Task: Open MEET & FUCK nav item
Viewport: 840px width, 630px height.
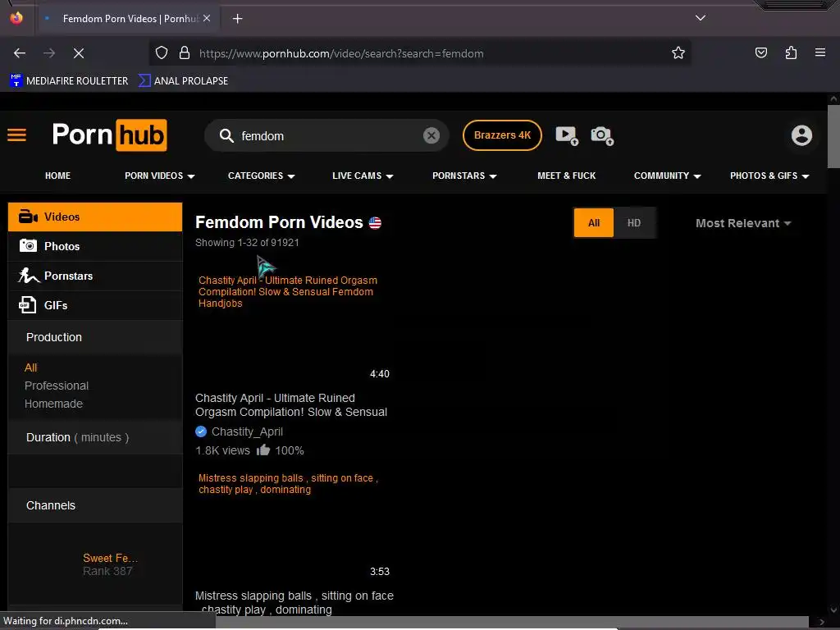Action: point(566,176)
